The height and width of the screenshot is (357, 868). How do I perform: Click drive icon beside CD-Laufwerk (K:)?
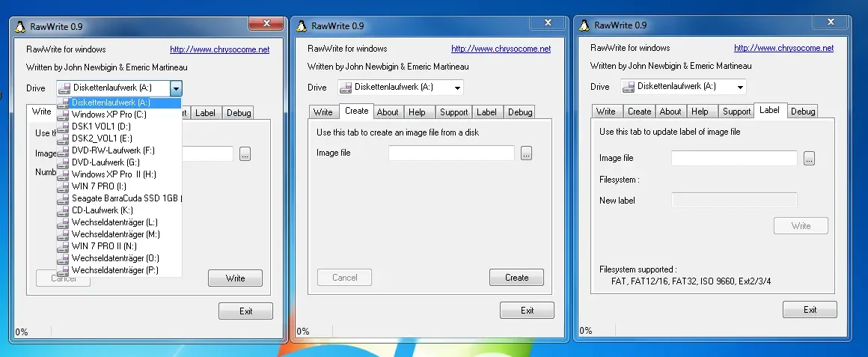pyautogui.click(x=63, y=210)
